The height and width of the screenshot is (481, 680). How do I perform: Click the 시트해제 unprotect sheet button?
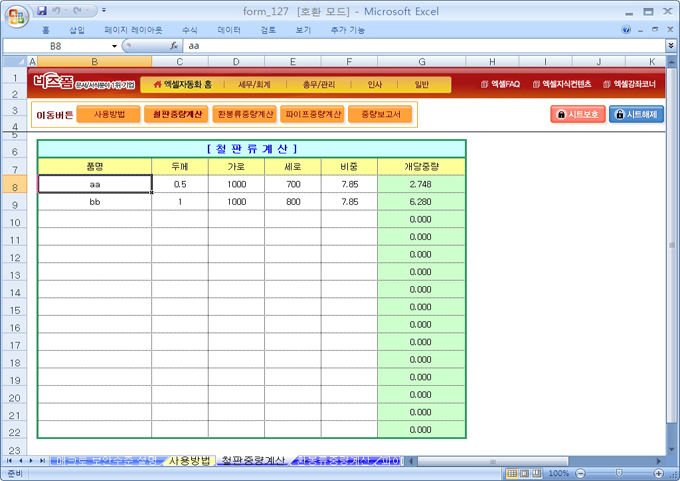(x=636, y=114)
